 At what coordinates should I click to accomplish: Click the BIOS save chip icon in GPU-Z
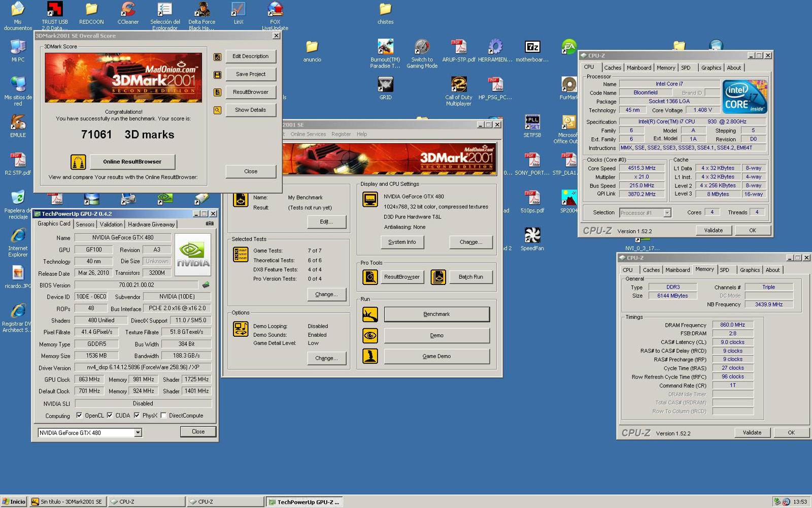(x=206, y=285)
